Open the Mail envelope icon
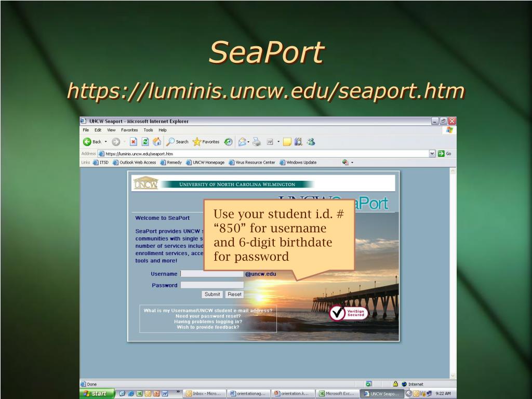The width and height of the screenshot is (532, 399). click(242, 142)
